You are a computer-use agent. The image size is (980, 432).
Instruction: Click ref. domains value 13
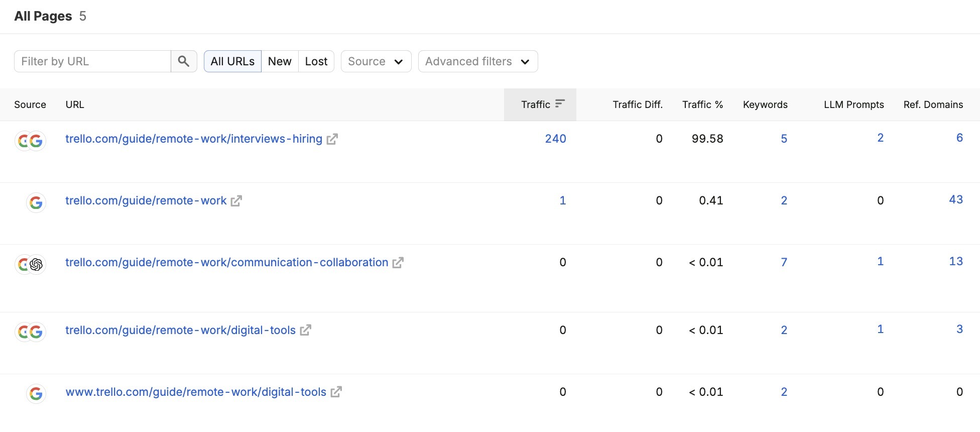956,261
